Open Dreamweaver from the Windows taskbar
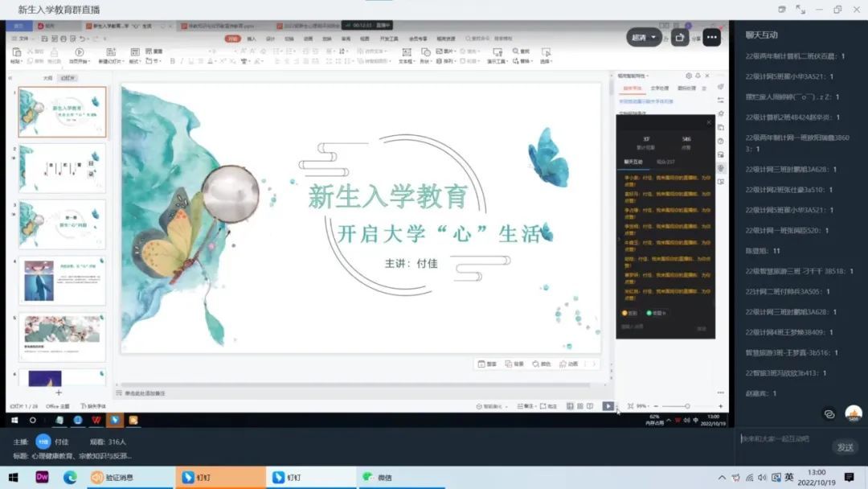The width and height of the screenshot is (868, 489). click(43, 477)
